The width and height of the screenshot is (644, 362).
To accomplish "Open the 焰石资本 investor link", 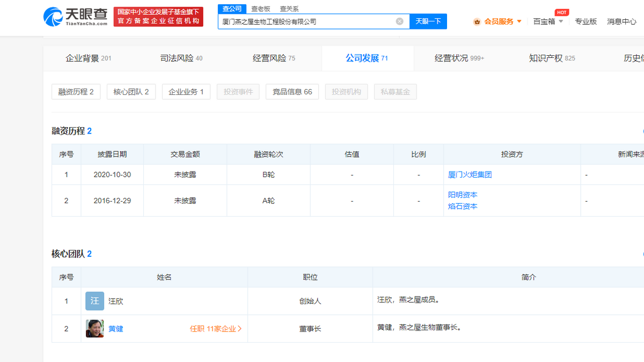I will pyautogui.click(x=463, y=206).
